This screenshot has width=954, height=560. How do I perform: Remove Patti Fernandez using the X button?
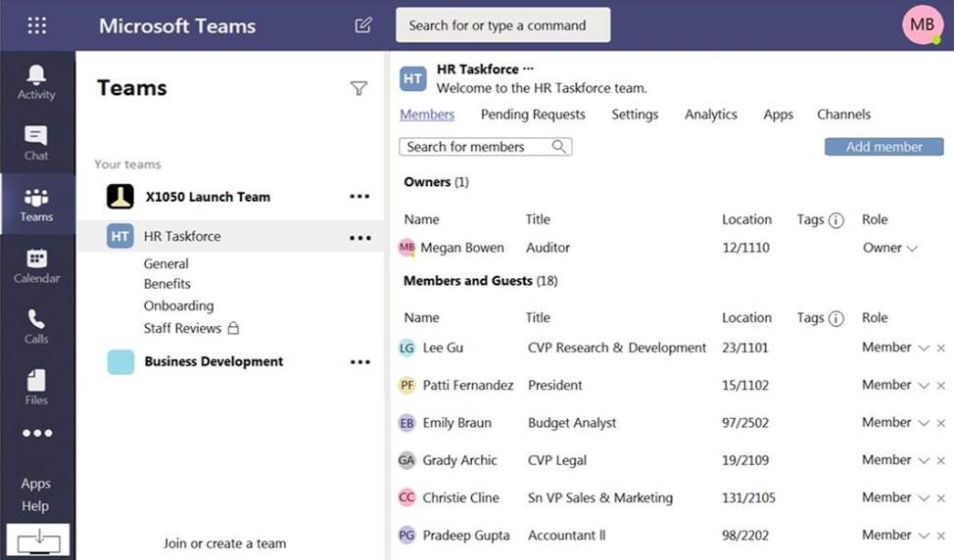(x=941, y=386)
